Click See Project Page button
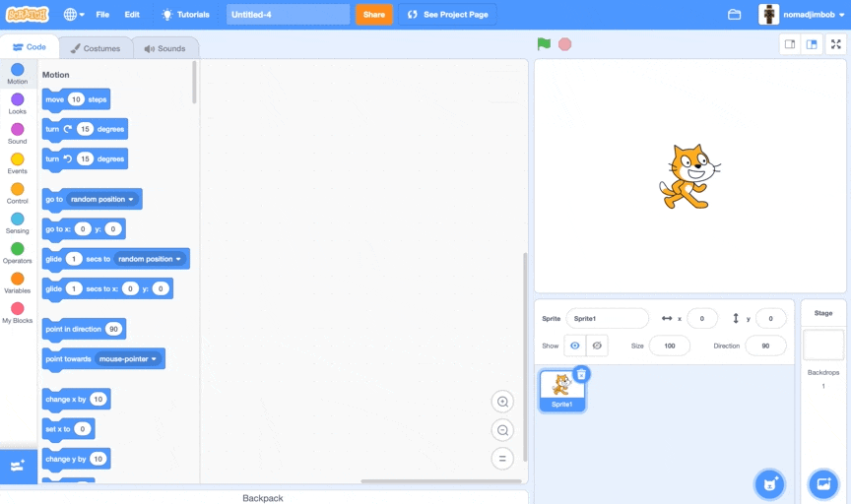The image size is (851, 504). click(x=447, y=15)
